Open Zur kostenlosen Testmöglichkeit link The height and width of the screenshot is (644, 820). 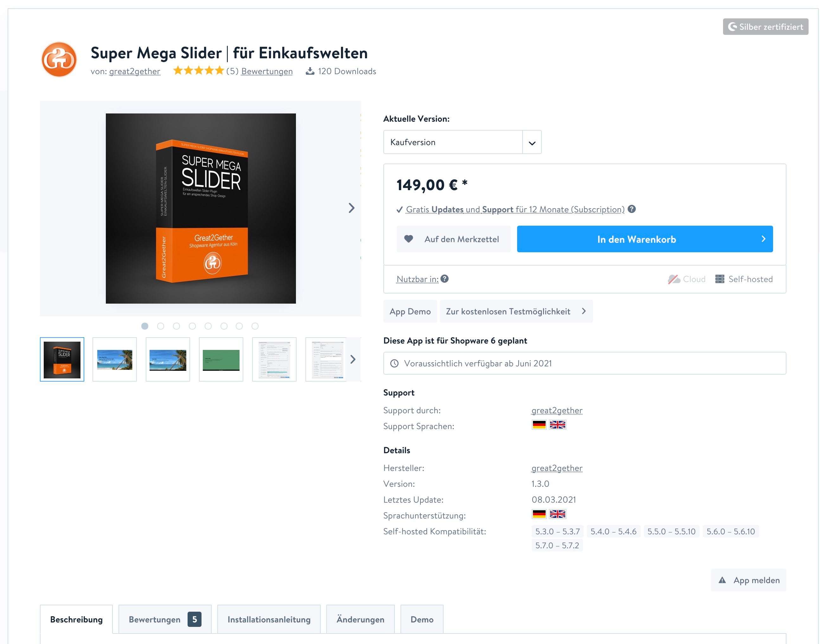[516, 312]
